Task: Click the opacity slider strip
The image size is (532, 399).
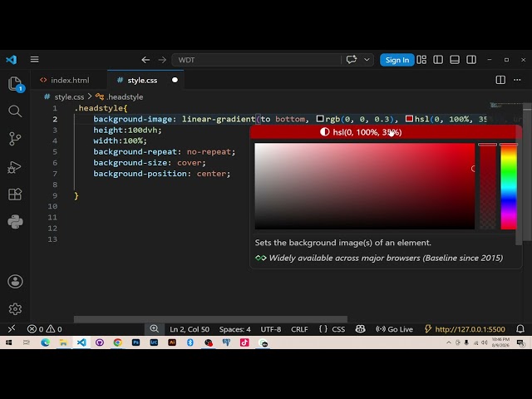Action: [x=488, y=186]
